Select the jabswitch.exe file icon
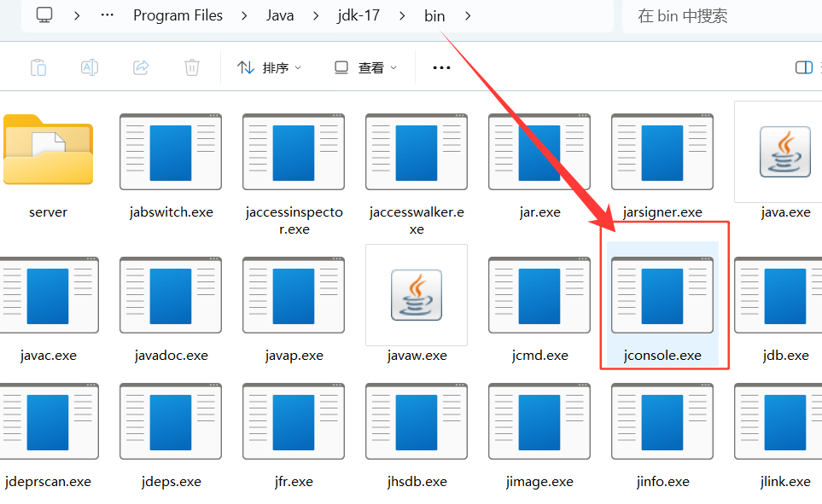This screenshot has height=504, width=822. click(x=171, y=152)
